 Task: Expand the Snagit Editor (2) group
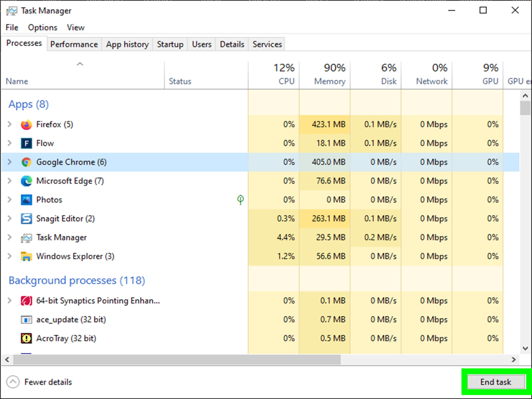(x=10, y=218)
